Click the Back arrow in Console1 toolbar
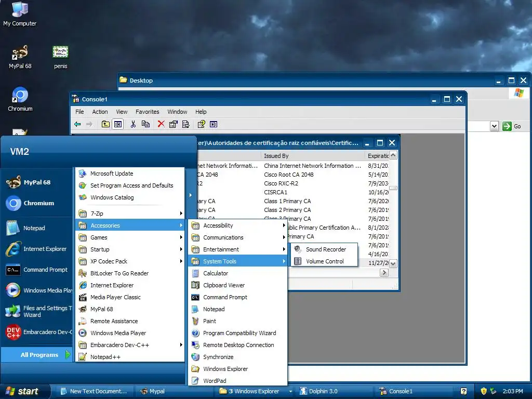532x399 pixels. point(77,124)
